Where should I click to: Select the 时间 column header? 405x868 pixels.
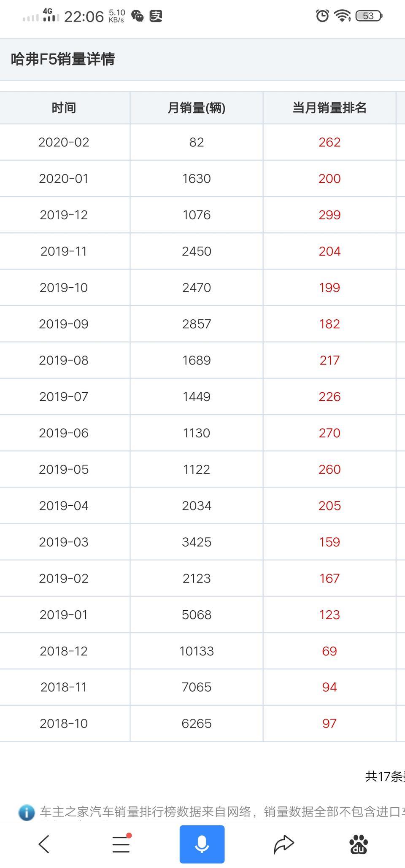pyautogui.click(x=64, y=108)
